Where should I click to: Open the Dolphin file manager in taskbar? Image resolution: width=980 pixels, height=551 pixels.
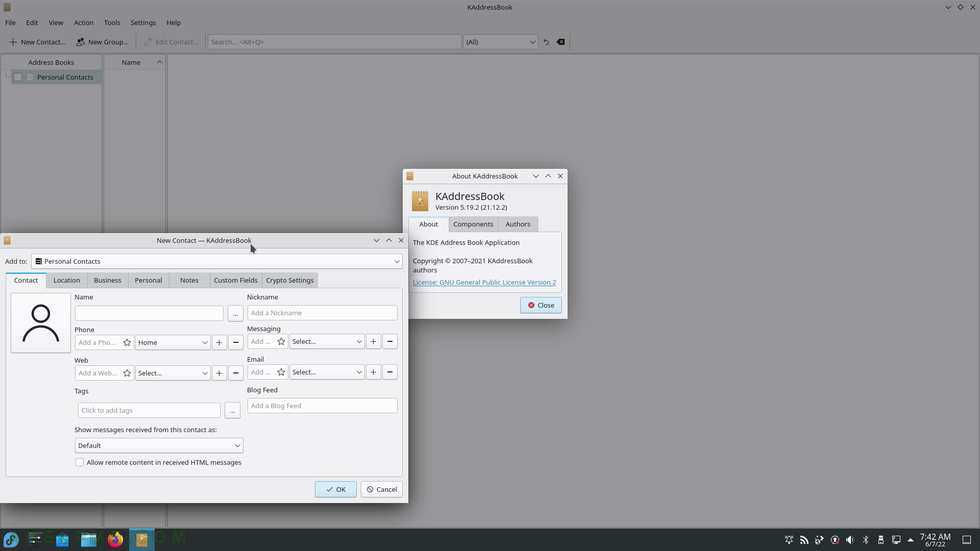(89, 539)
